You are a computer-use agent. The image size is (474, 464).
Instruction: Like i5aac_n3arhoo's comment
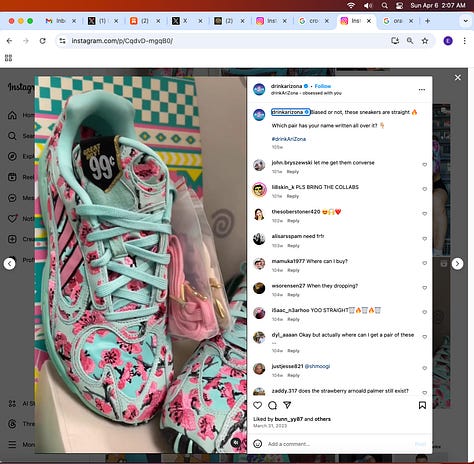[x=424, y=312]
